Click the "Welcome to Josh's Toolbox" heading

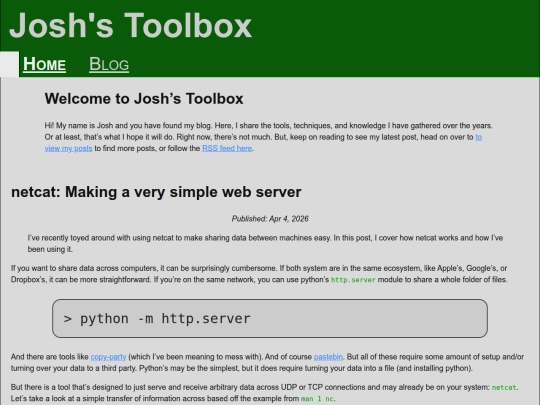pos(144,99)
